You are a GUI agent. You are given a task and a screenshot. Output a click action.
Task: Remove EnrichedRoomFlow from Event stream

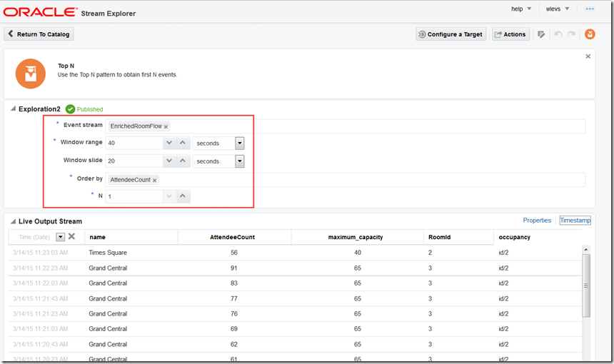pos(166,126)
